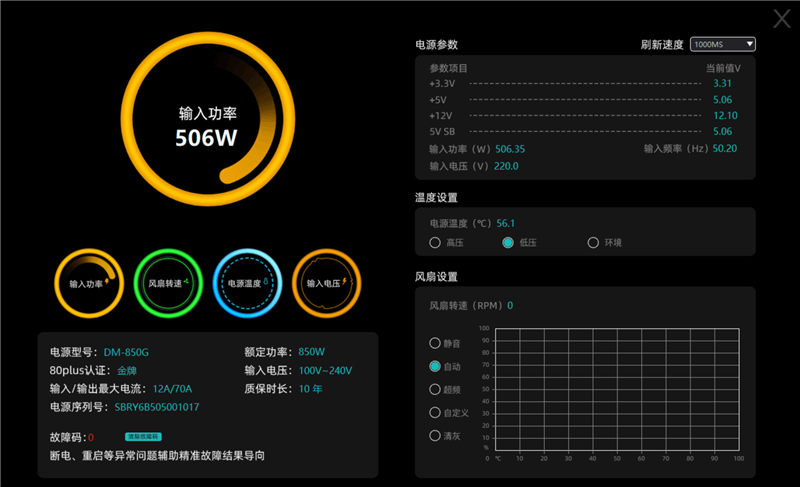Click the model value DM-850G

[126, 352]
